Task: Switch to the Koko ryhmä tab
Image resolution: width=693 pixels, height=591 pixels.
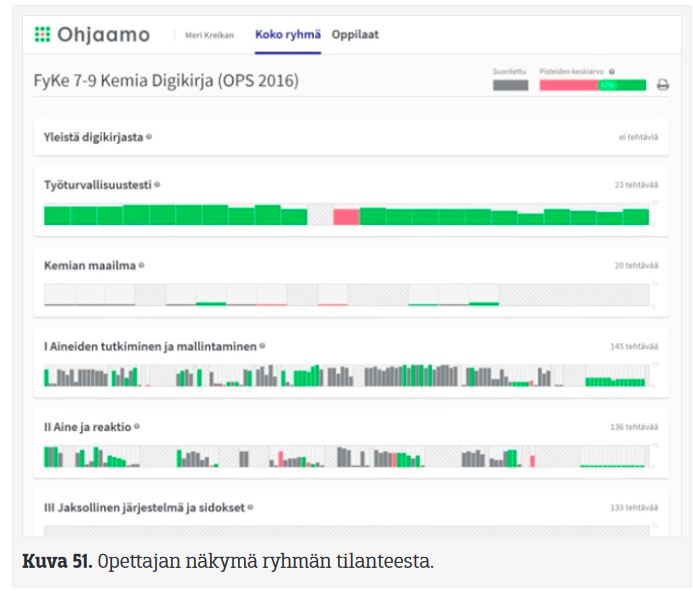Action: 288,35
